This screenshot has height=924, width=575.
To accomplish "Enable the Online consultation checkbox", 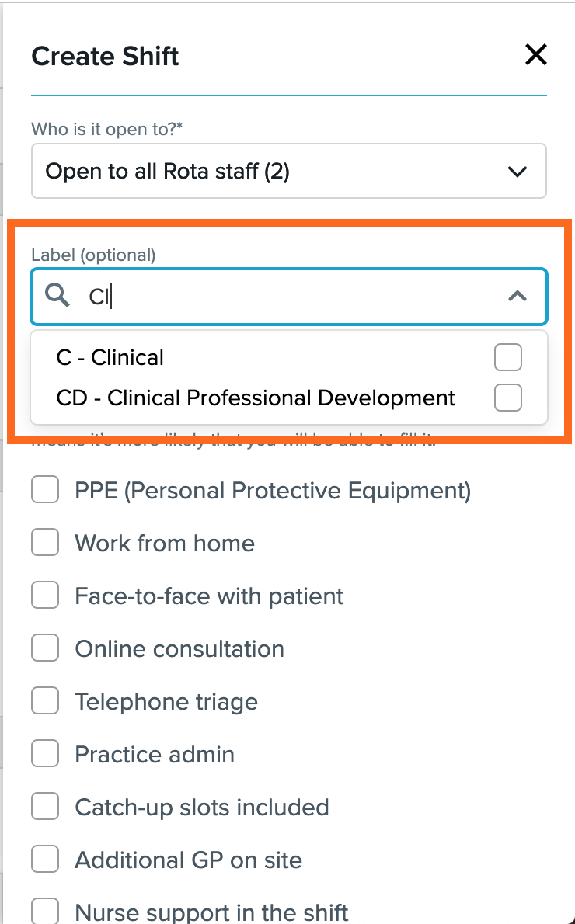I will [45, 649].
